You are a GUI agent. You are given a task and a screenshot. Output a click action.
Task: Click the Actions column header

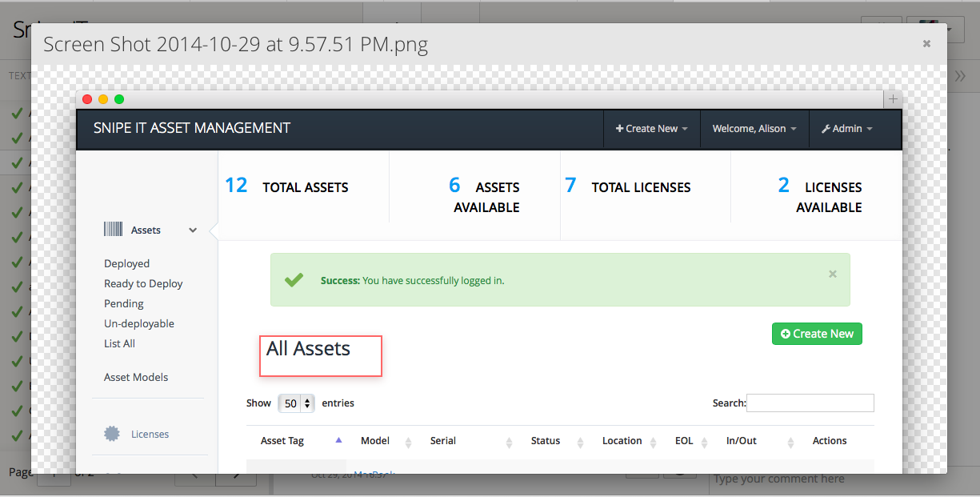pos(830,441)
